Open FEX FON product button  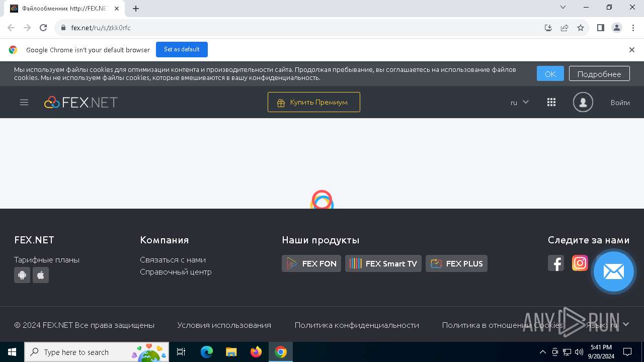[x=311, y=263]
